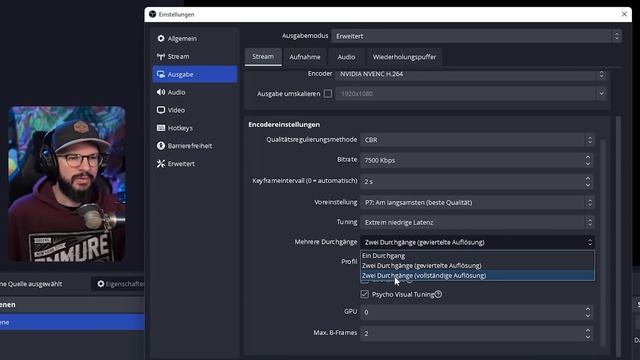This screenshot has width=640, height=360.
Task: Open the Qualitätsregulierungsmethode CBR dropdown
Action: [477, 140]
